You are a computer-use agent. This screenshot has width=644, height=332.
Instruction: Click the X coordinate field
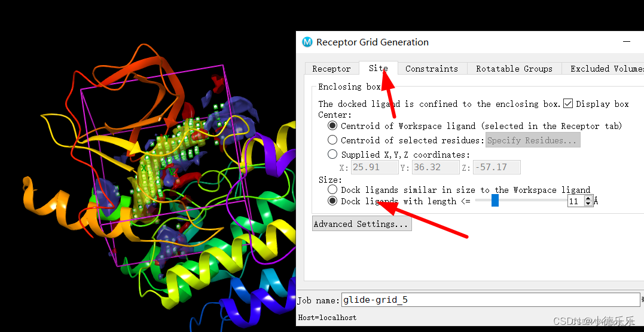374,167
